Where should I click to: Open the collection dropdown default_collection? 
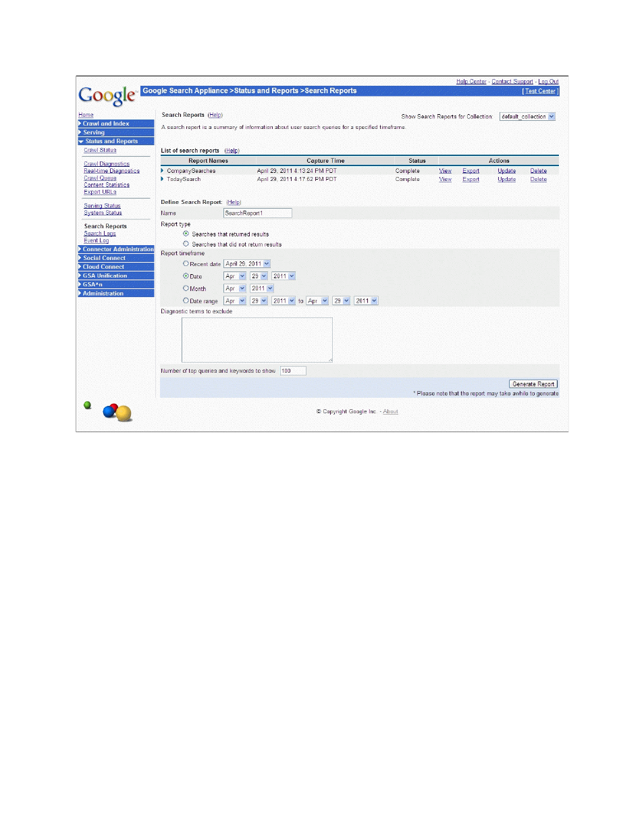(x=527, y=116)
